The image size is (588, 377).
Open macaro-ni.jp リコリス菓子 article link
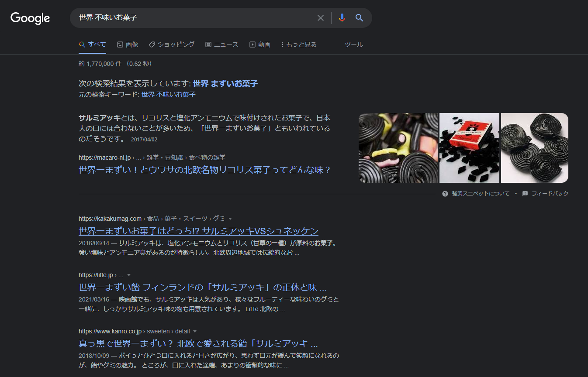pos(204,170)
